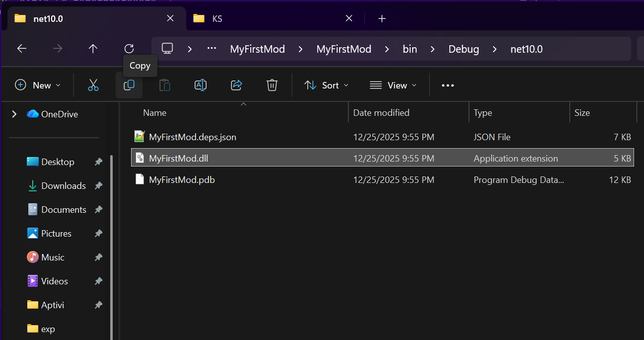Image resolution: width=644 pixels, height=340 pixels.
Task: Click the Copy icon in toolbar
Action: pos(129,85)
